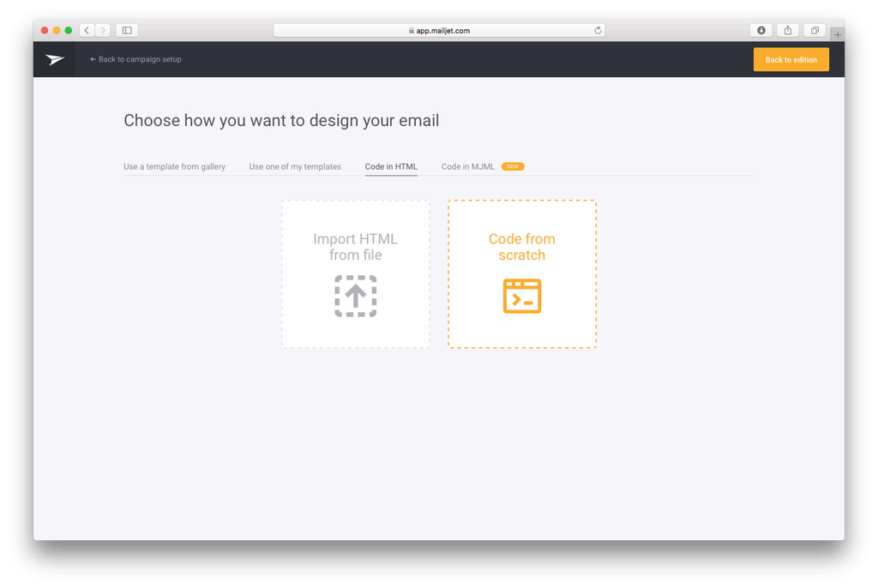Viewport: 878px width, 588px height.
Task: Switch to Use one of my templates tab
Action: point(295,166)
